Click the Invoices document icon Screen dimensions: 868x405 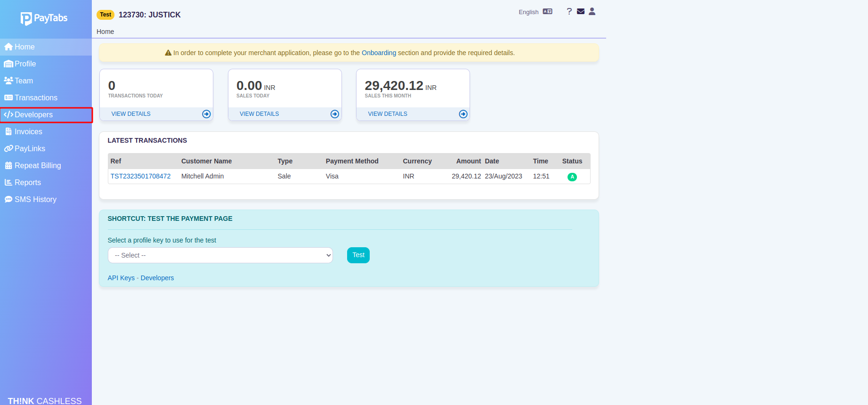(x=8, y=132)
